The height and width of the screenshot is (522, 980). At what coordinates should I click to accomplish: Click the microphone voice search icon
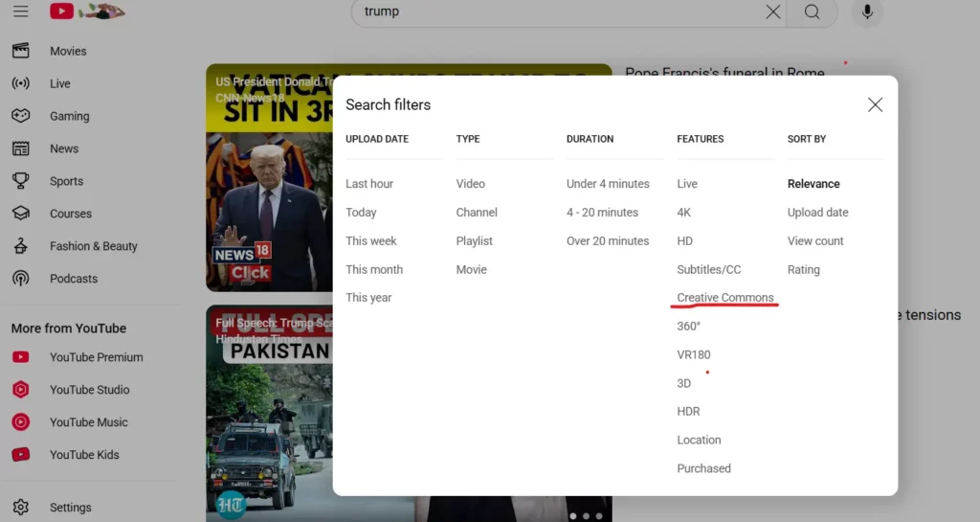pos(868,11)
